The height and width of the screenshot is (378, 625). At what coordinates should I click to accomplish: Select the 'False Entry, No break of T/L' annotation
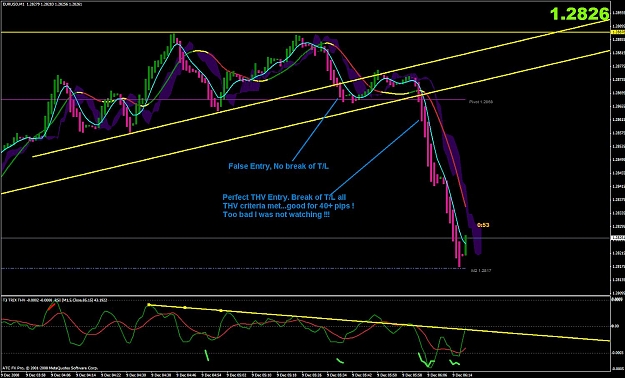click(x=279, y=166)
